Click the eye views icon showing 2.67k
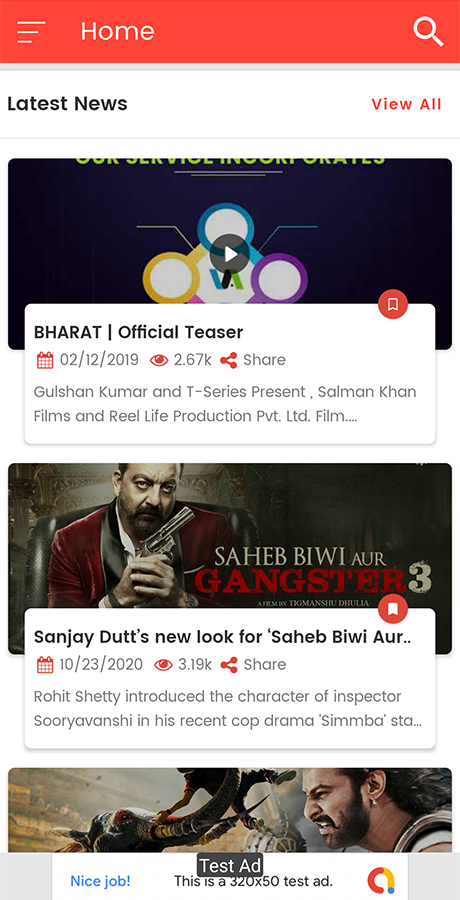 (159, 360)
